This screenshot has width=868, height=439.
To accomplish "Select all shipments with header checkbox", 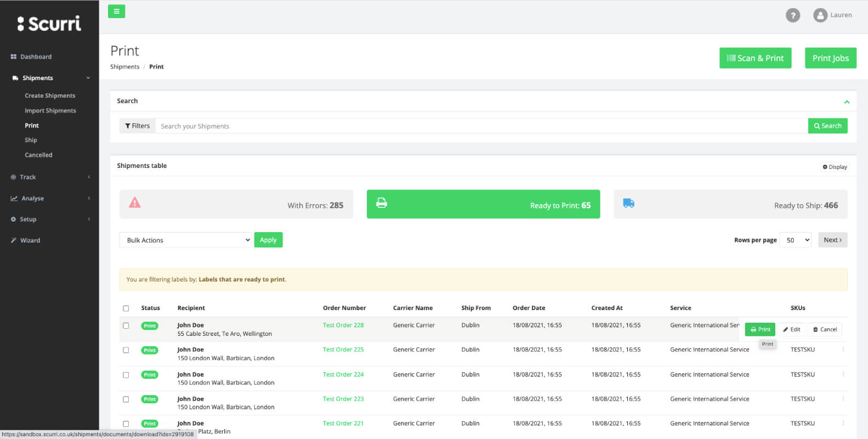I will tap(126, 308).
